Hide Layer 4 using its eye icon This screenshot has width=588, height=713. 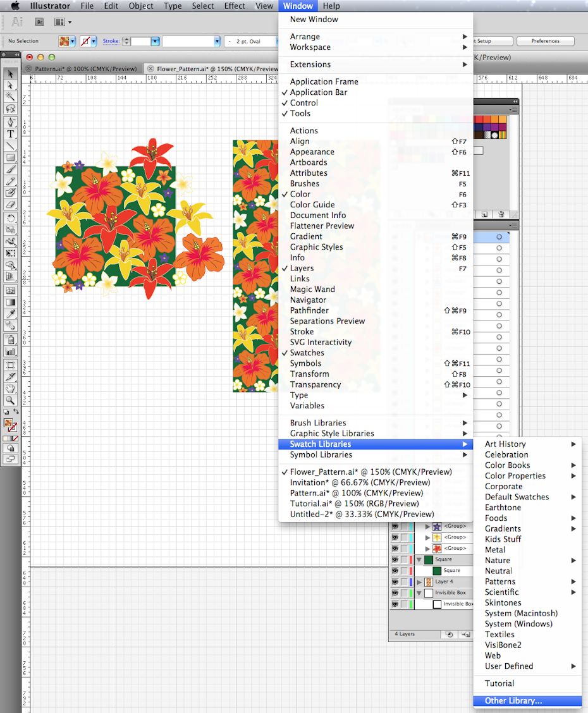pos(395,582)
